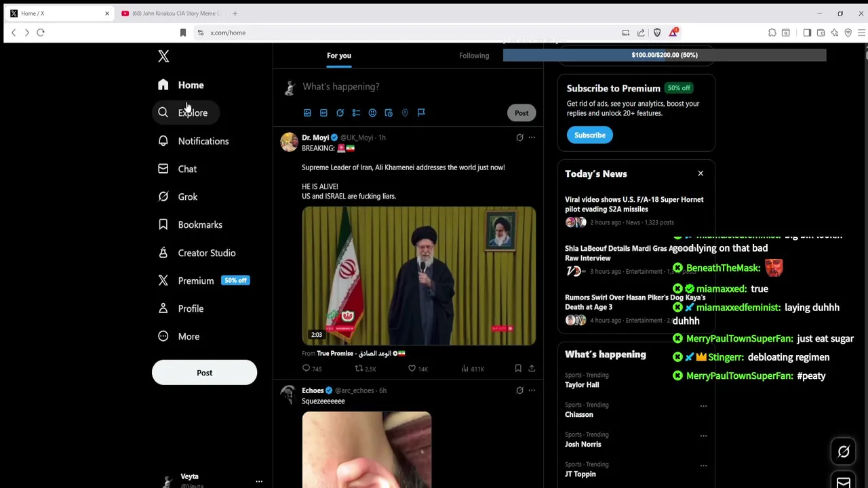Like Dr. Moyi's post
The width and height of the screenshot is (868, 488).
pos(418,369)
